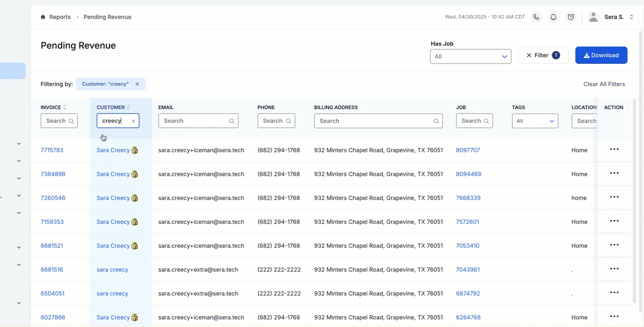
Task: Open action menu for invoice 7260546
Action: click(x=614, y=197)
